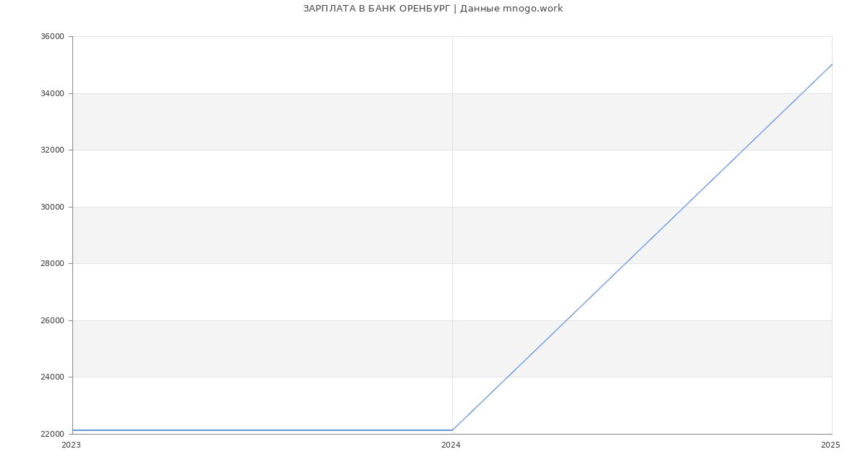Screen dimensions: 868x470
Task: Click the 26000 y-axis label
Action: (52, 320)
